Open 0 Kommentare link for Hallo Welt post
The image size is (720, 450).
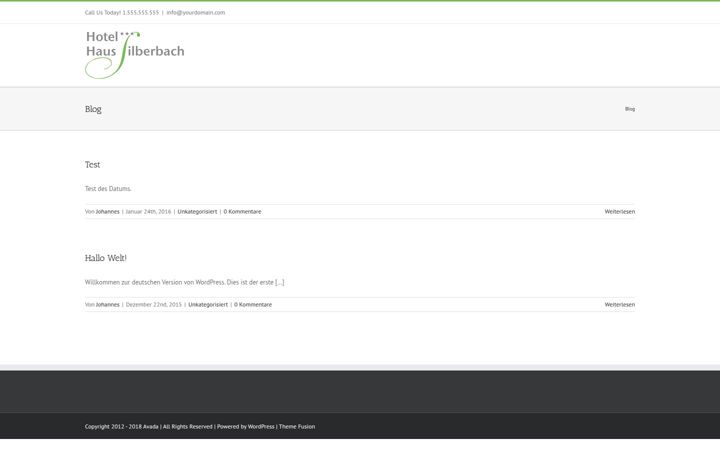pyautogui.click(x=253, y=304)
